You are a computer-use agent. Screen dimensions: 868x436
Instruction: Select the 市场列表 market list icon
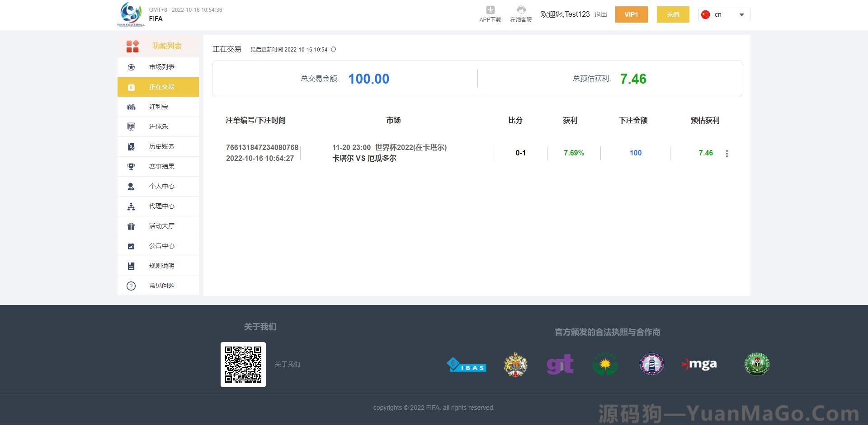coord(131,67)
